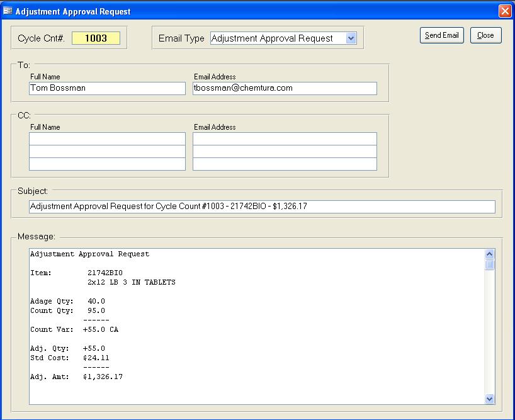The width and height of the screenshot is (515, 420).
Task: Click the message scrollbar thumb
Action: tap(489, 264)
